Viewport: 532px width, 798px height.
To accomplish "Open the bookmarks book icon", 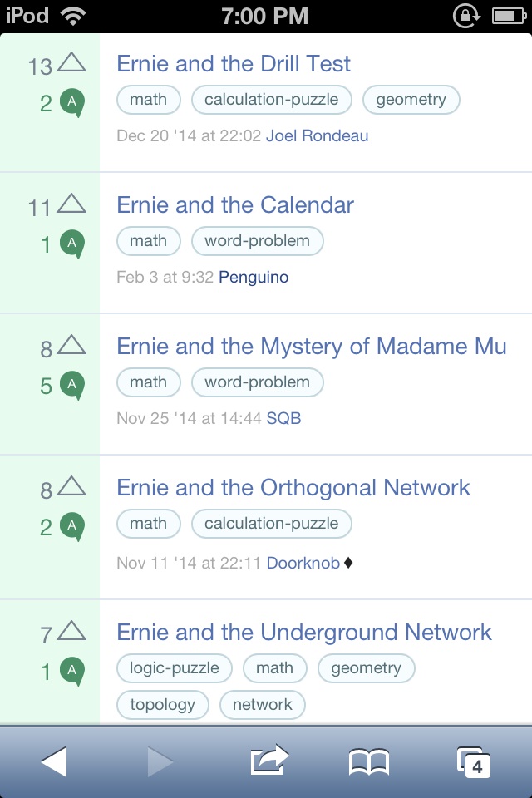I will pos(368,762).
